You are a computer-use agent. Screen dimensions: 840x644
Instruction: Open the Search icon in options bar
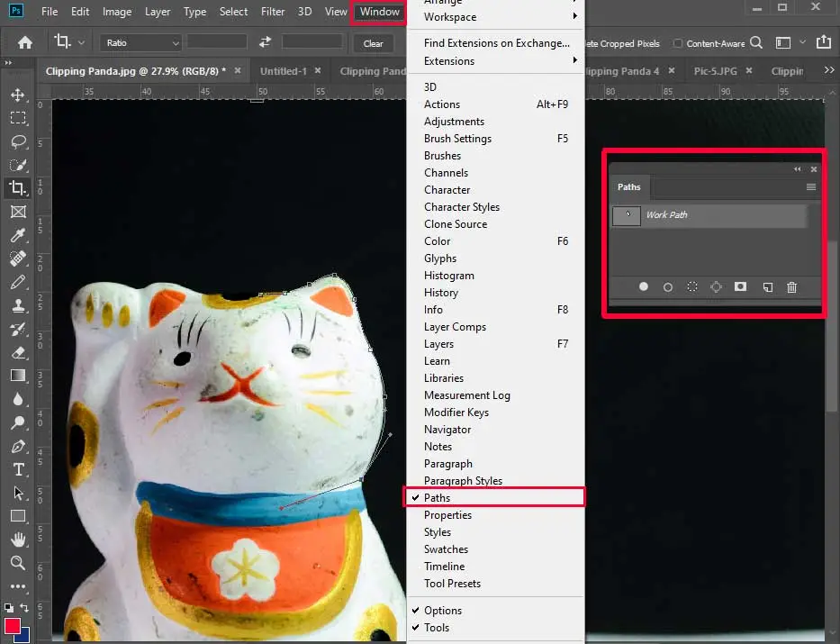click(x=756, y=42)
